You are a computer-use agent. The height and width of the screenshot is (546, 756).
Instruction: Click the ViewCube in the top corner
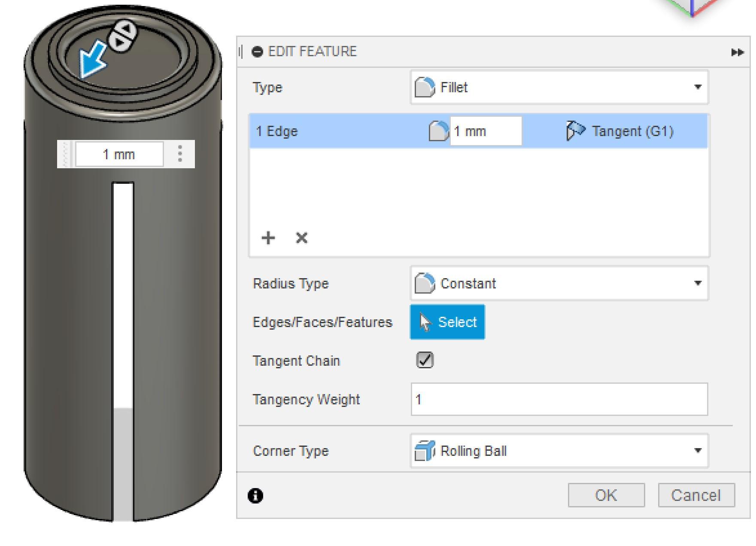pyautogui.click(x=692, y=7)
